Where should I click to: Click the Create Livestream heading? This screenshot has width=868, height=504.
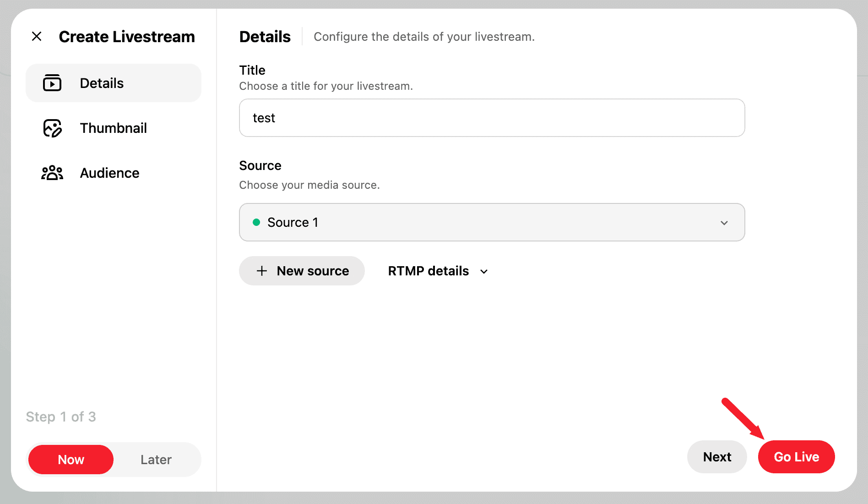click(x=127, y=37)
